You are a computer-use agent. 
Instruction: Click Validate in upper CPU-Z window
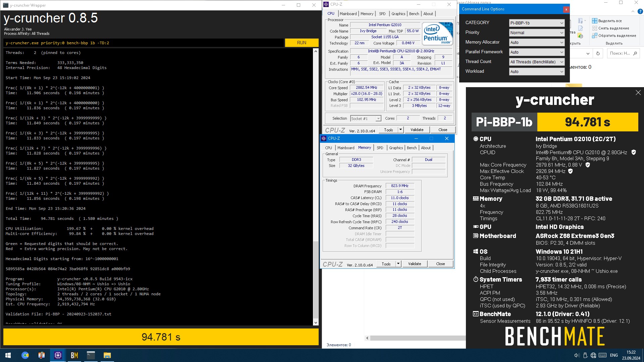417,130
